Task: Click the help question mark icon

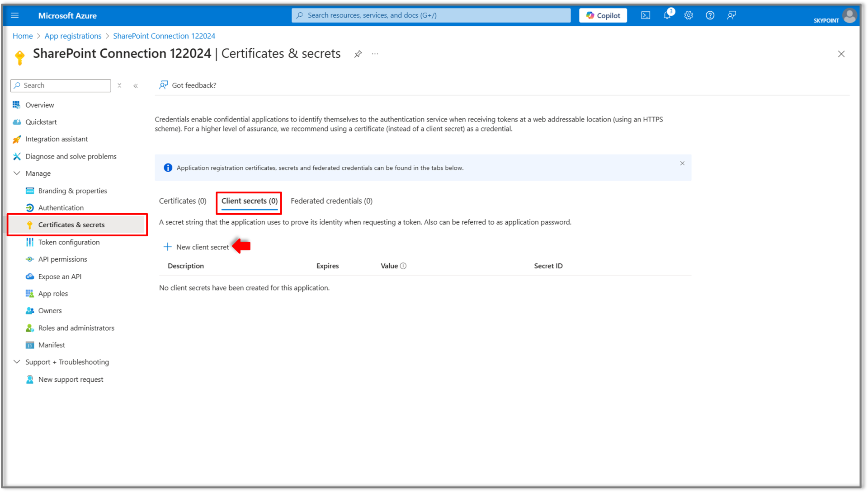Action: (710, 15)
